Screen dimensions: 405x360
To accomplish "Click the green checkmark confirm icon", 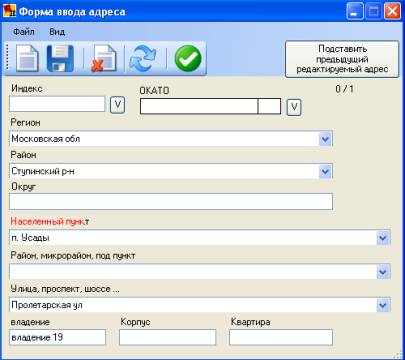I will click(188, 59).
